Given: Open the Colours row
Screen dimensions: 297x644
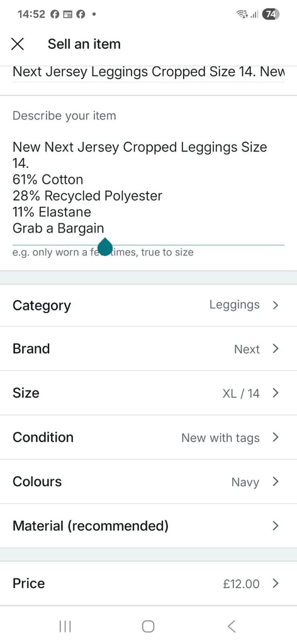Looking at the screenshot, I should (148, 481).
